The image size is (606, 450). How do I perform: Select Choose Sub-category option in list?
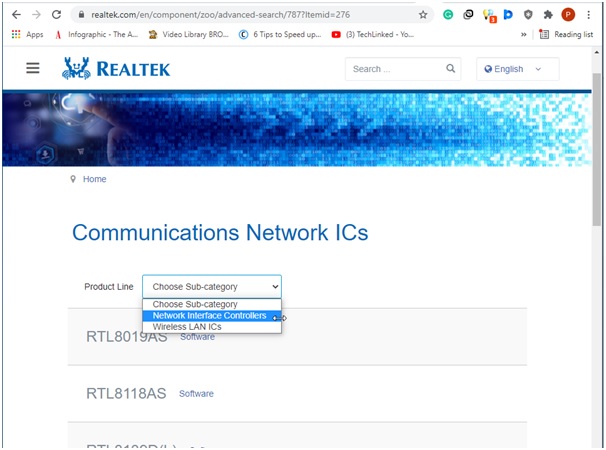tap(212, 304)
